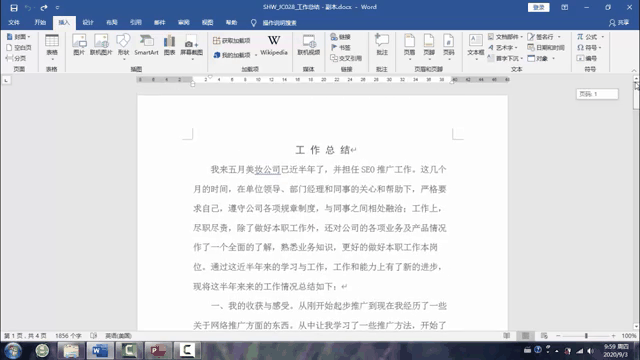640x360 pixels.
Task: Open the Footer menu
Action: coord(429,47)
